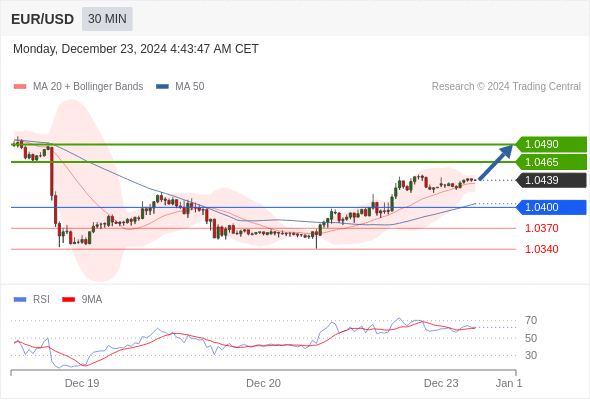Click the blue MA 50 legend swatch
Screen dimensions: 590x400
click(x=162, y=87)
